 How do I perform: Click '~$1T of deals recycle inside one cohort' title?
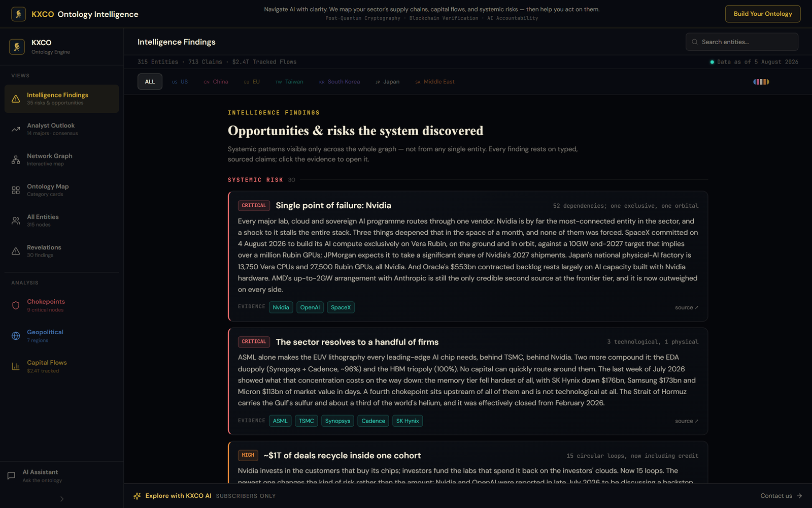pyautogui.click(x=342, y=455)
